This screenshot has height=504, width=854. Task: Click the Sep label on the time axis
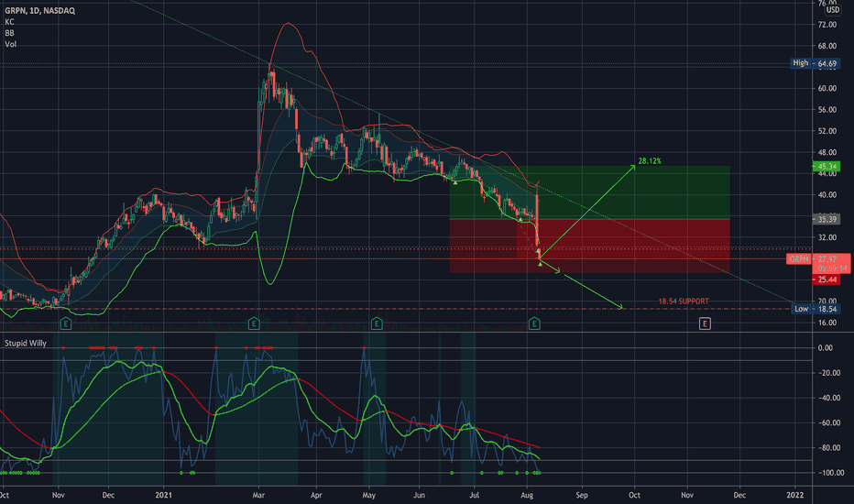click(582, 495)
